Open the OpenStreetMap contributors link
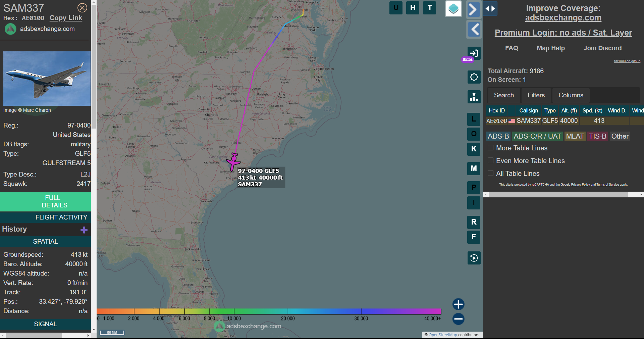 443,335
